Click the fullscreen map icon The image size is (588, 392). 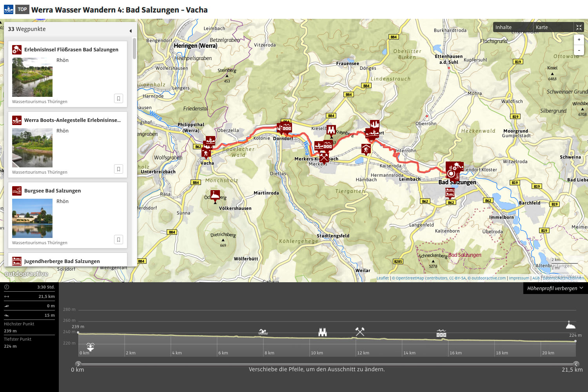[x=579, y=27]
